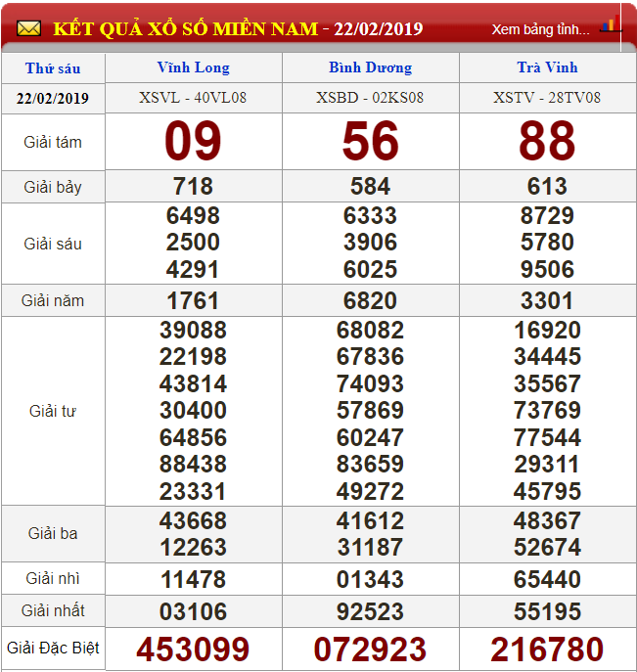Select fourth prize number '39088'

point(193,331)
